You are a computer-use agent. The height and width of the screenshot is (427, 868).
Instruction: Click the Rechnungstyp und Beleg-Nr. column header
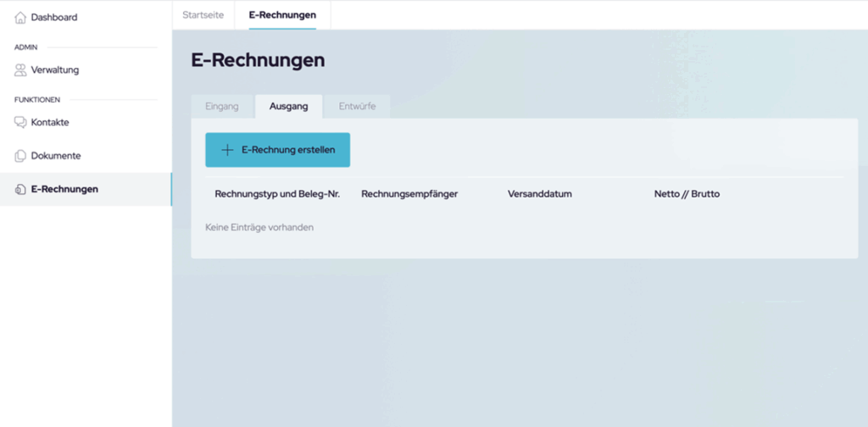tap(277, 194)
